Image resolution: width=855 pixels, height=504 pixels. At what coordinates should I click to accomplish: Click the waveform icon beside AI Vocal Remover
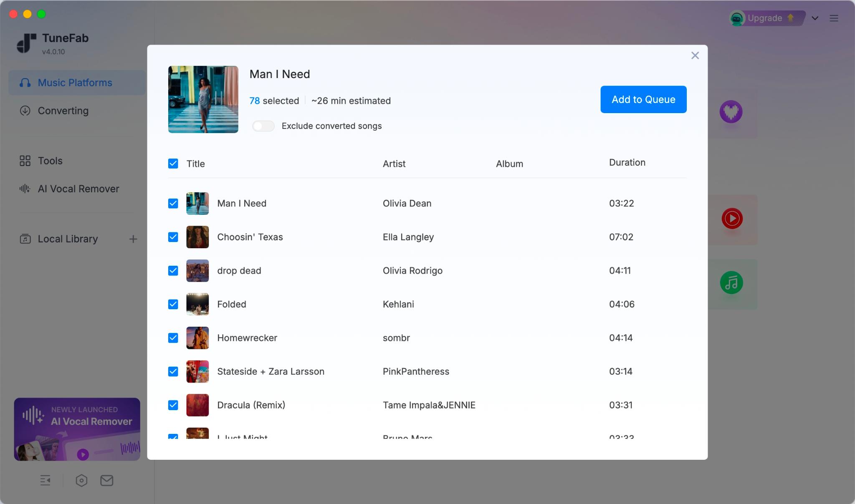[25, 189]
